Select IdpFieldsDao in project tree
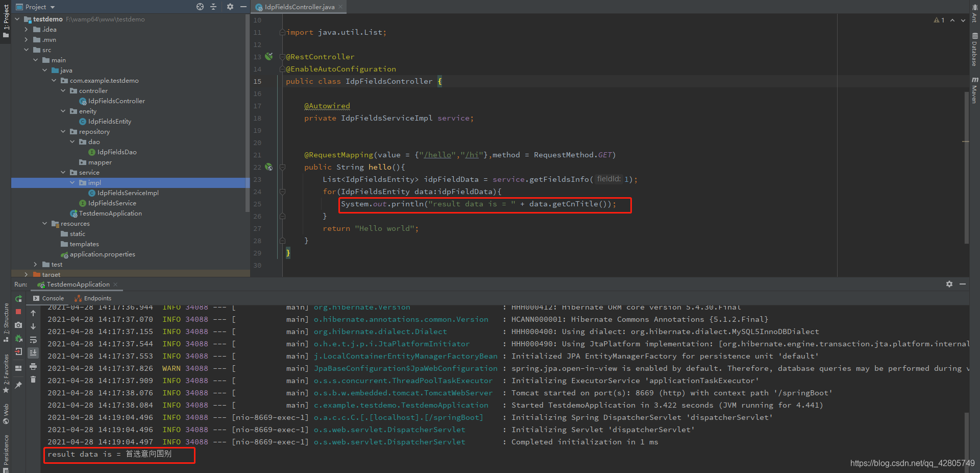980x473 pixels. (x=117, y=152)
